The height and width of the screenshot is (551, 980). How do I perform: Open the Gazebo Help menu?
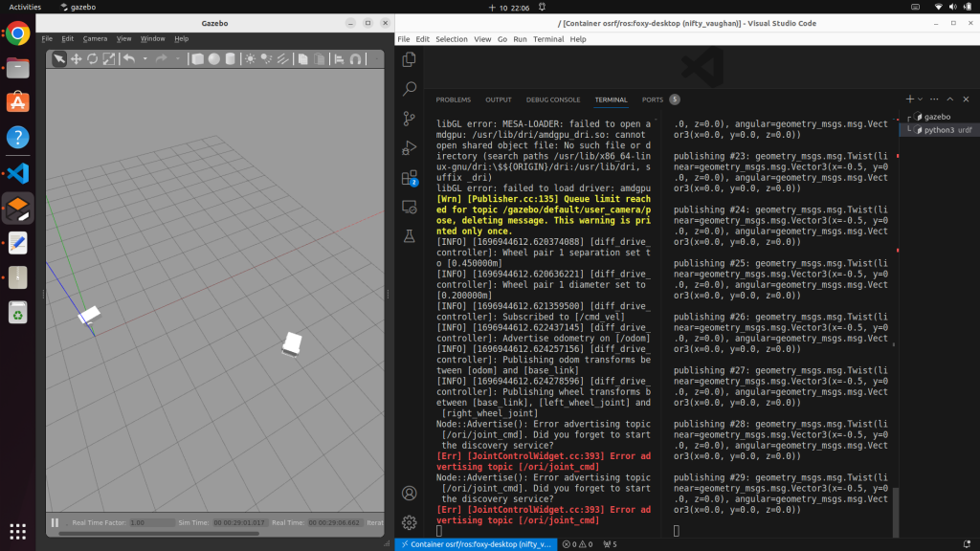181,38
